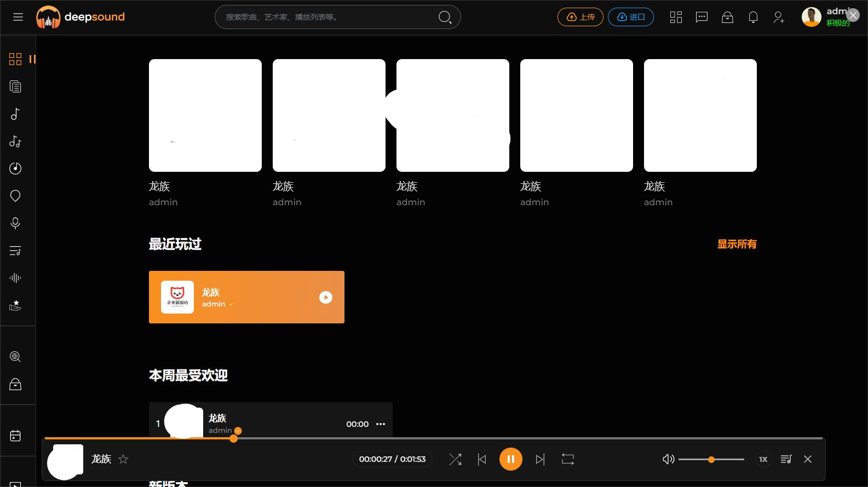Pause the current song

click(511, 459)
